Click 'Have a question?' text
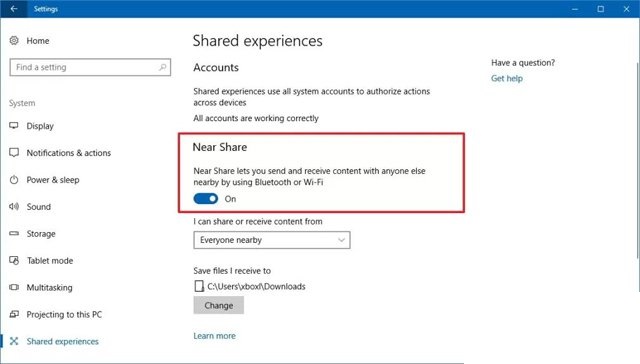This screenshot has height=364, width=640. pyautogui.click(x=523, y=62)
